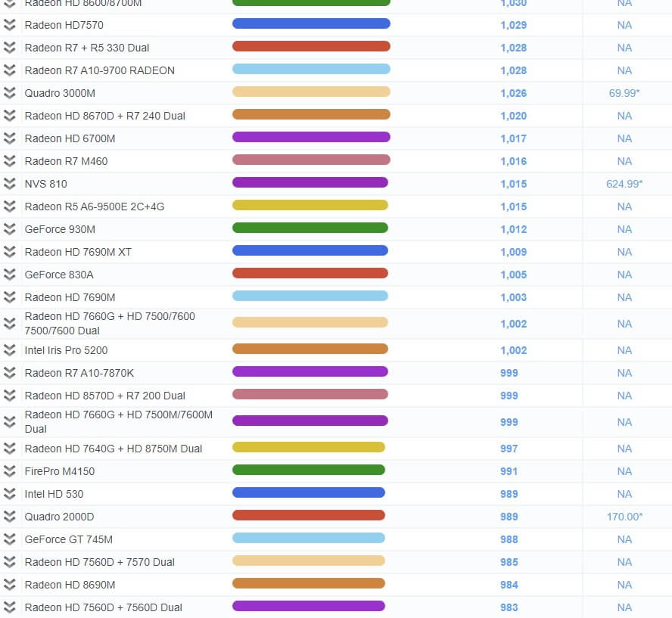The image size is (672, 618).
Task: Open Radeon HD 7640G + HD 8750M Dual link
Action: (x=114, y=449)
